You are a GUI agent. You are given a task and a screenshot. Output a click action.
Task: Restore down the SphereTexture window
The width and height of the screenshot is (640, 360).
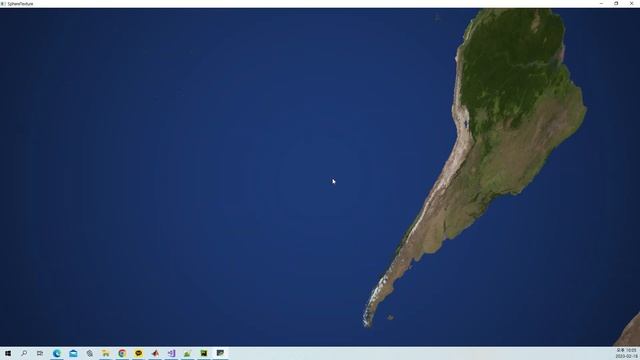[x=616, y=3]
